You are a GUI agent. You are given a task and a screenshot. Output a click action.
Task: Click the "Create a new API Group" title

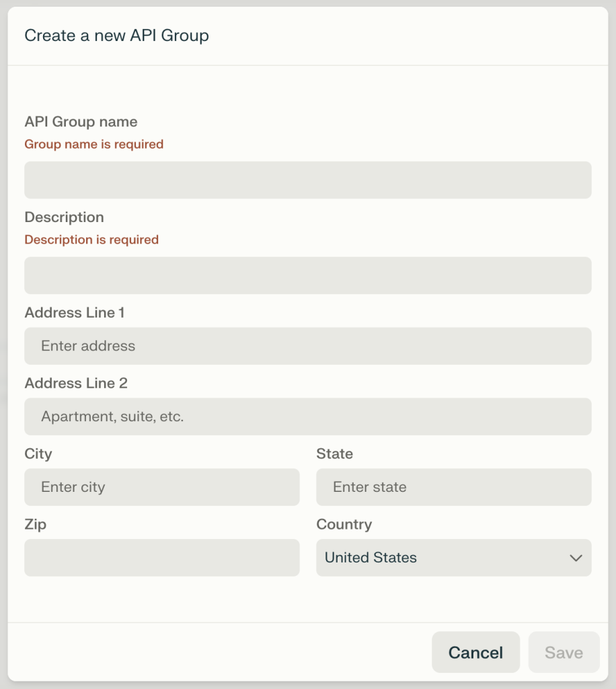pos(116,36)
